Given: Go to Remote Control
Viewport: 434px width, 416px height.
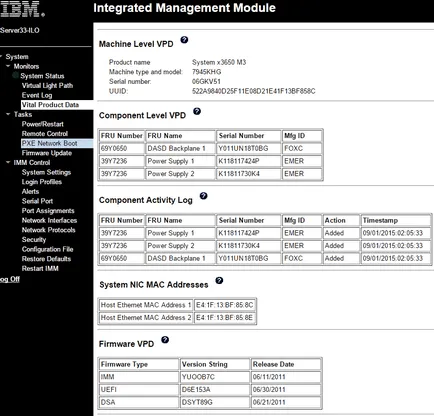Looking at the screenshot, I should 45,134.
